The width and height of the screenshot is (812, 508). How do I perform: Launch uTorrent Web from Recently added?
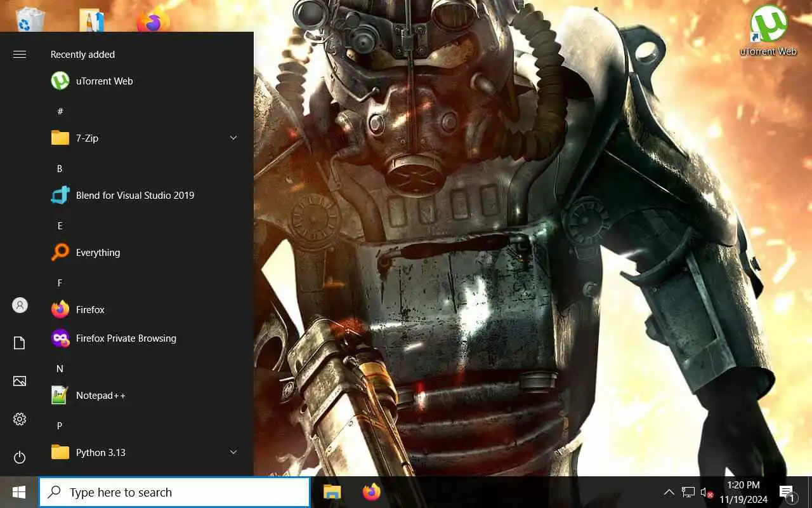146,81
